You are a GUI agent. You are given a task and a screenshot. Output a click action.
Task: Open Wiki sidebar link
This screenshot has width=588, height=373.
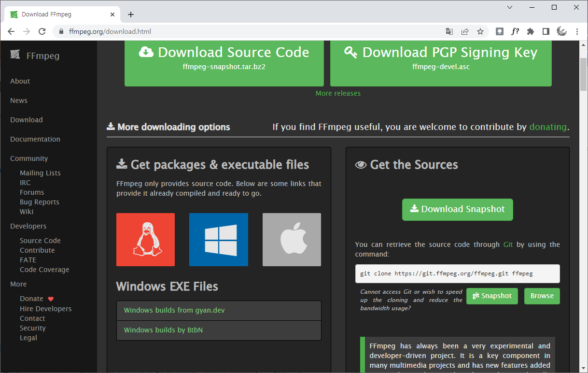coord(27,212)
